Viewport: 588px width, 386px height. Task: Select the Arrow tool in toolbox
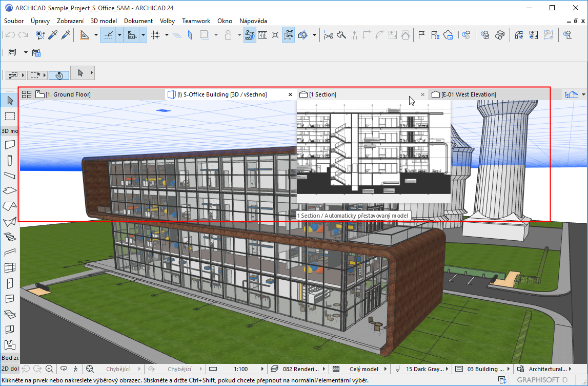[10, 100]
